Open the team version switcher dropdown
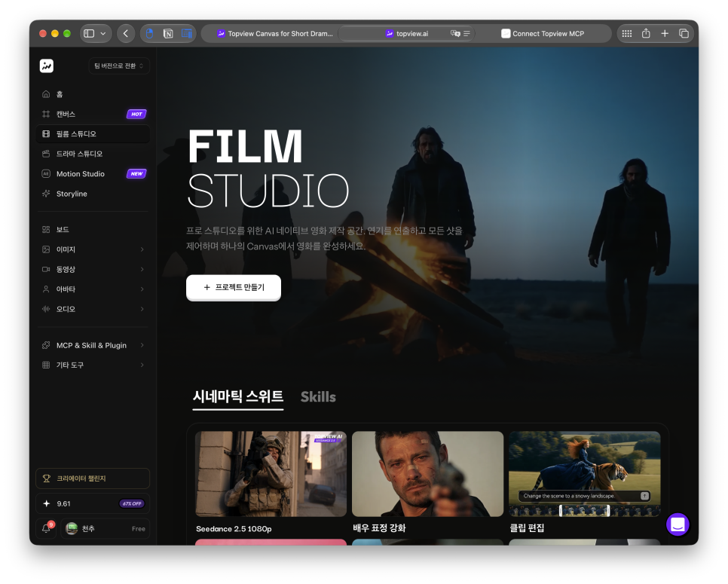The image size is (728, 584). tap(119, 66)
